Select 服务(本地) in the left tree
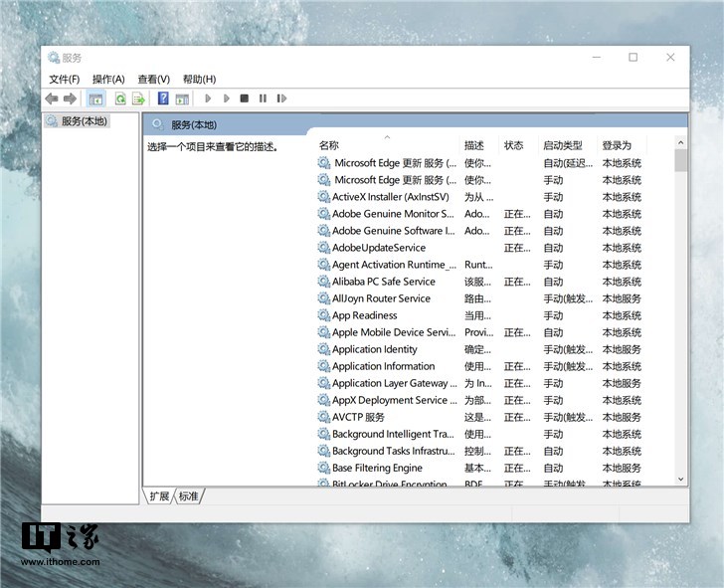Viewport: 724px width, 588px height. 78,121
